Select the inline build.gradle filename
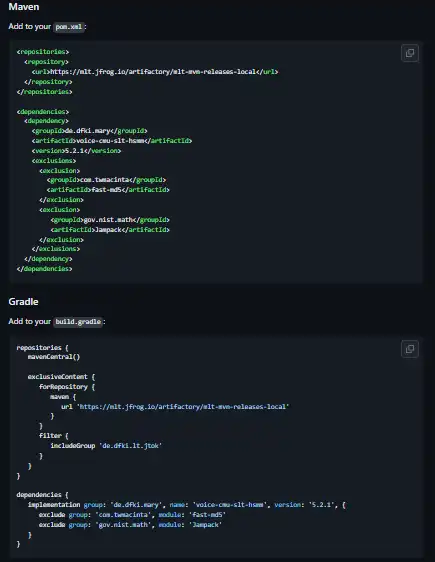The width and height of the screenshot is (435, 562). [78, 322]
